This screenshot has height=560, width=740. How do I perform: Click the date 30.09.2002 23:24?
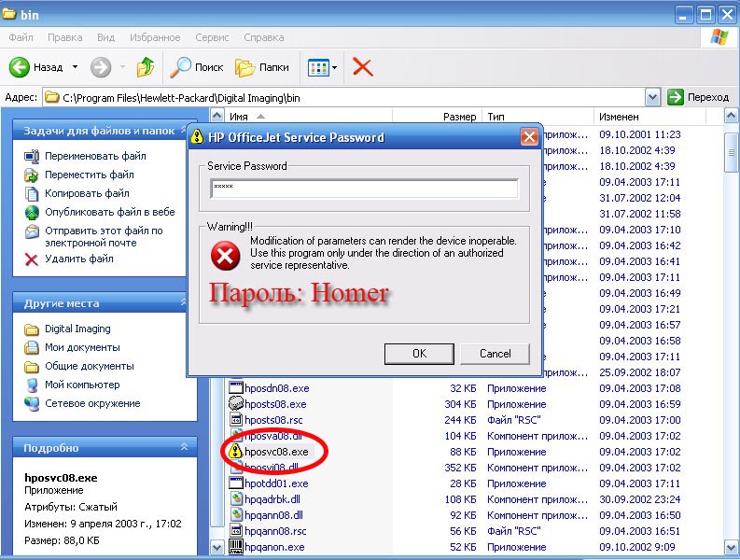pyautogui.click(x=639, y=499)
